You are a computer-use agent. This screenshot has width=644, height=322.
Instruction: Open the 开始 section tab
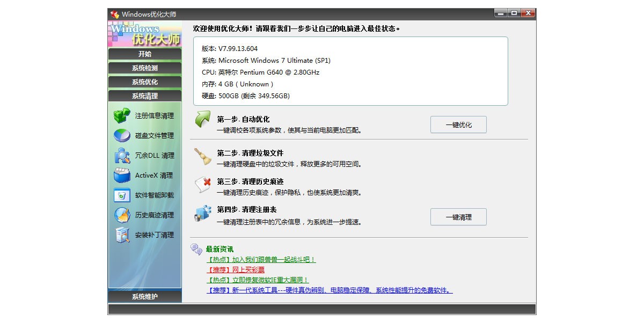click(145, 54)
